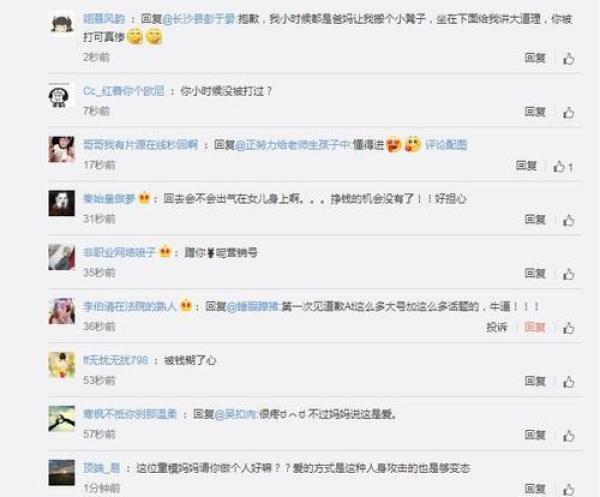Click 投诉 on the 36秒前 comment

click(497, 327)
